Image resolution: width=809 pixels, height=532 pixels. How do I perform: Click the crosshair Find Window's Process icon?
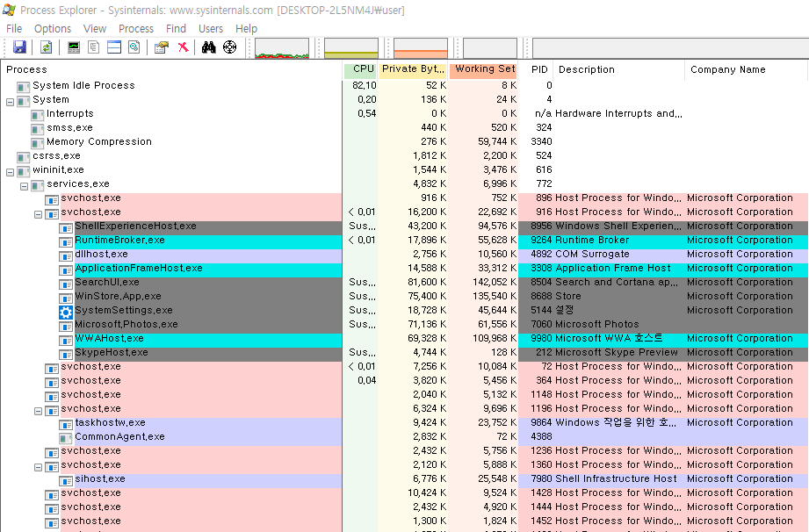229,47
